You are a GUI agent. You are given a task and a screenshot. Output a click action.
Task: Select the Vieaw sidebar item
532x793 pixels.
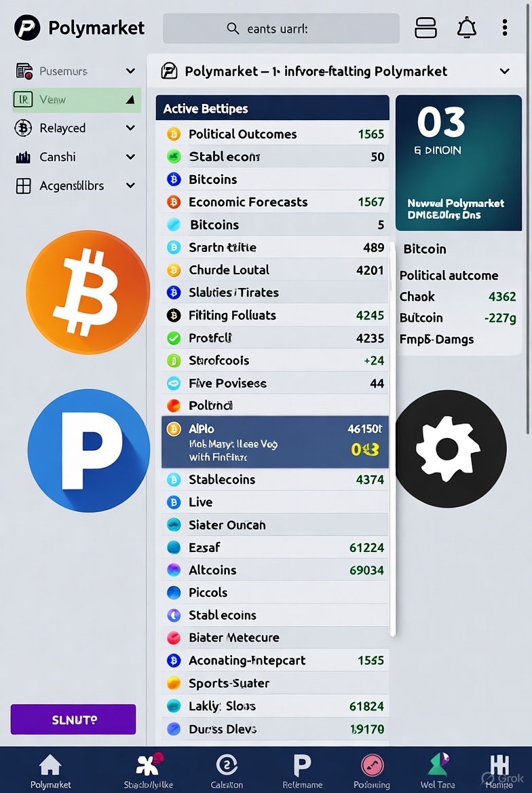tap(76, 100)
